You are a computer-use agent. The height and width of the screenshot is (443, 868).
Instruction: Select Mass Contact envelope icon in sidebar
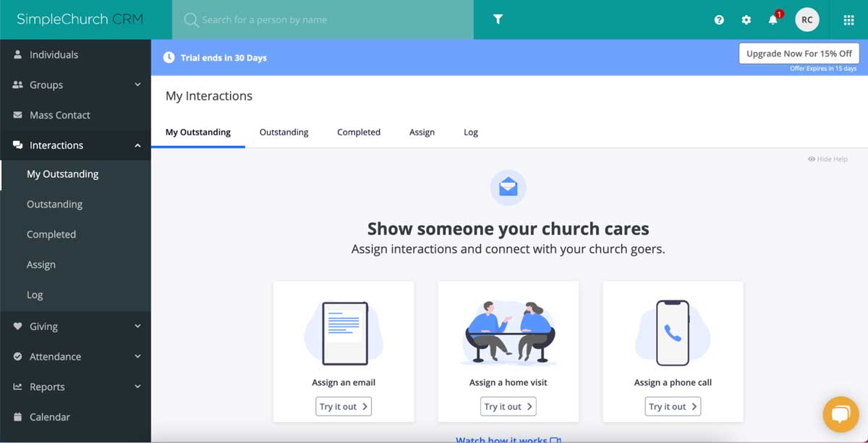tap(15, 114)
